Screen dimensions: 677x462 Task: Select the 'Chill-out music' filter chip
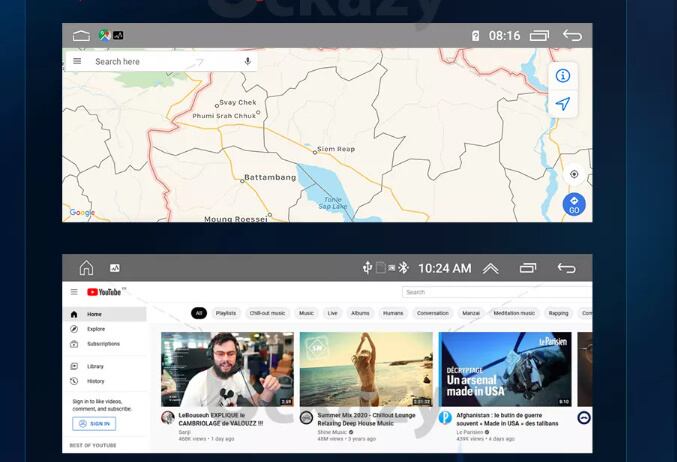(x=267, y=313)
